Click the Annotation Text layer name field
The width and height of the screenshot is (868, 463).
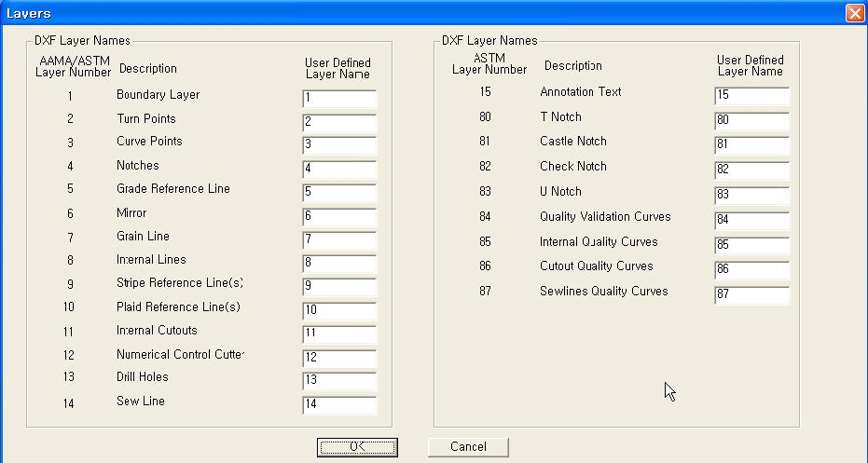(x=751, y=96)
